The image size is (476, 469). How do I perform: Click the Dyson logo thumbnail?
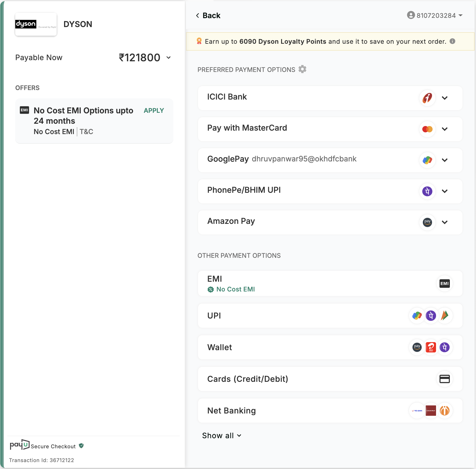pos(36,24)
